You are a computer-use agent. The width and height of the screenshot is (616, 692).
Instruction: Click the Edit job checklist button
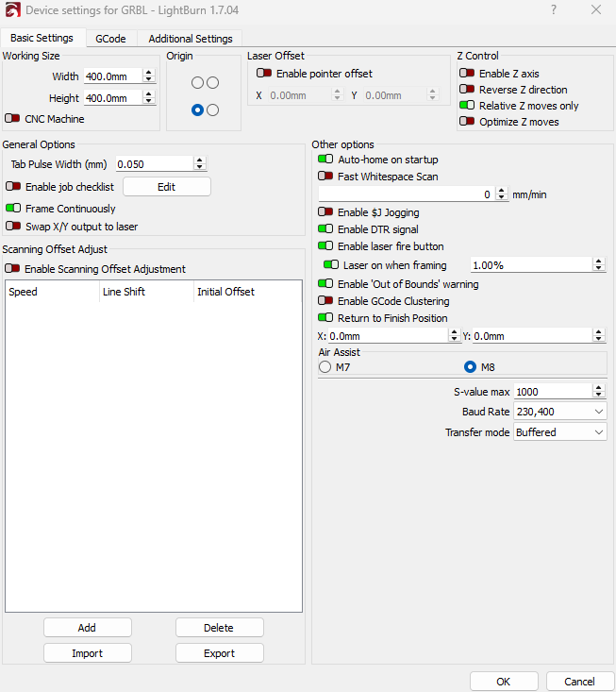pyautogui.click(x=167, y=187)
